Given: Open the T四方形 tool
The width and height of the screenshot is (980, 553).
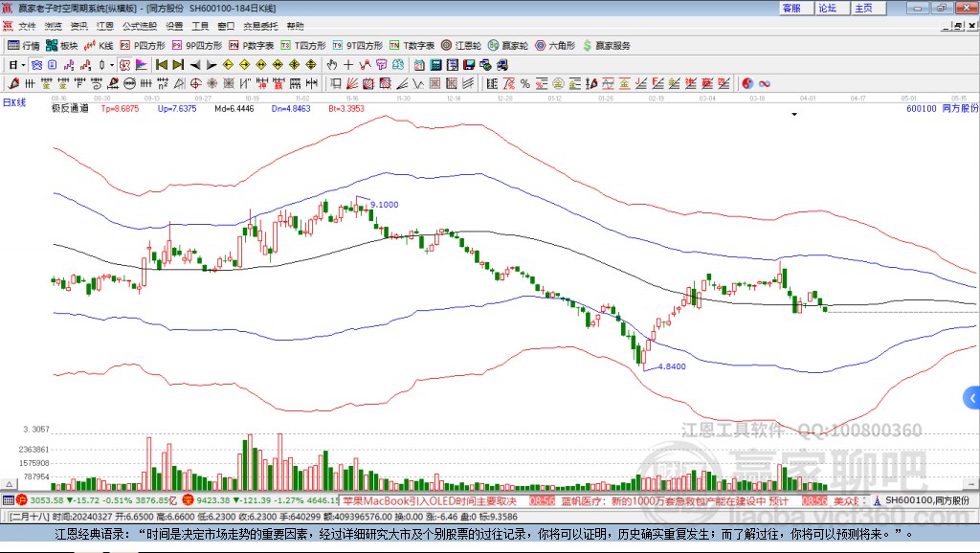Looking at the screenshot, I should pos(303,46).
